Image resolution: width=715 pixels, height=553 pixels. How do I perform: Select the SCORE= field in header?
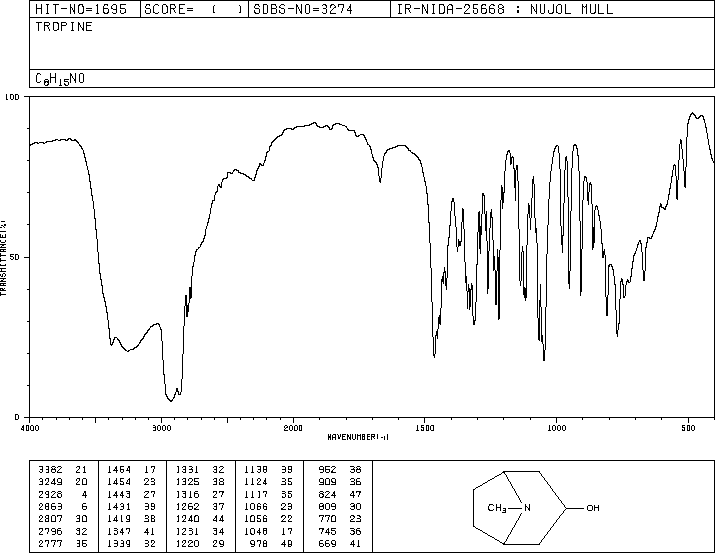(193, 9)
